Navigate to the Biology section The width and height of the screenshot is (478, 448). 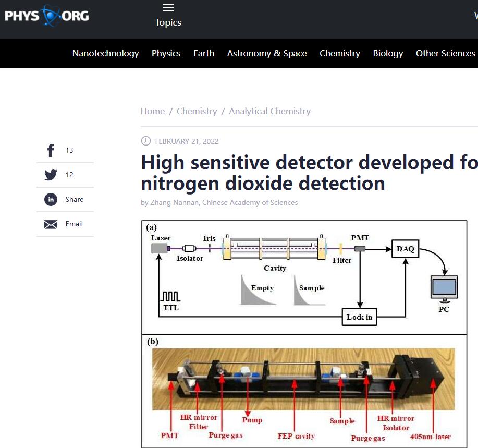tap(388, 53)
